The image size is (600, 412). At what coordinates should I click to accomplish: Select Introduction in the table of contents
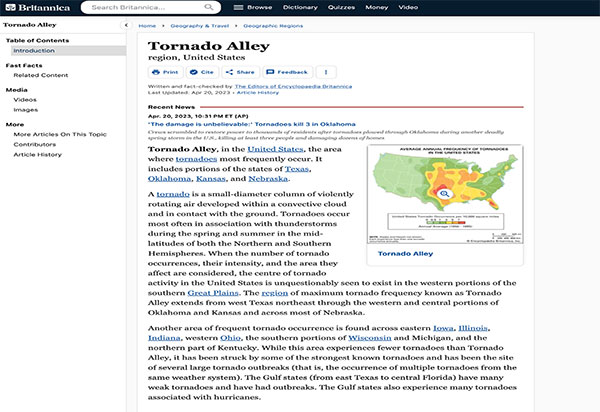point(68,50)
